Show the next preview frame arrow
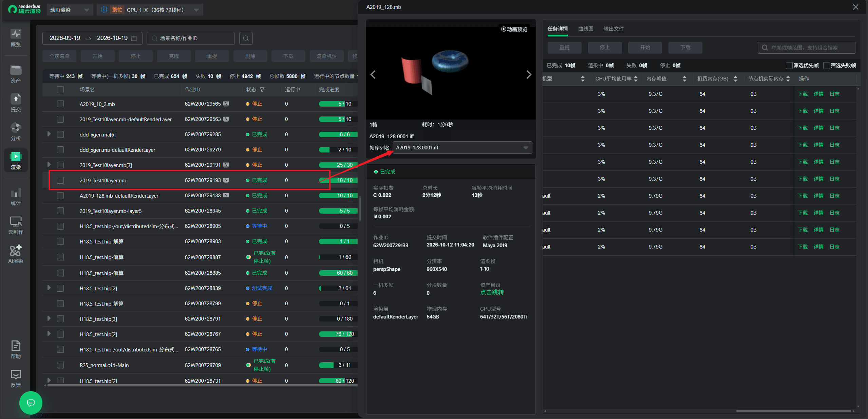 point(528,74)
